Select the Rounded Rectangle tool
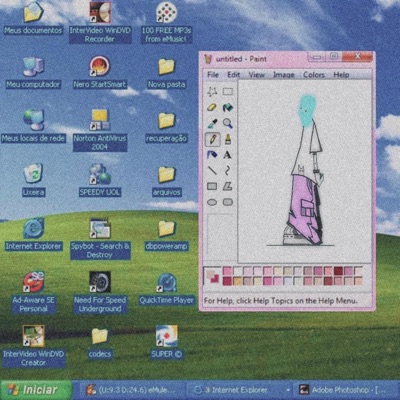Image resolution: width=400 pixels, height=400 pixels. point(228,202)
